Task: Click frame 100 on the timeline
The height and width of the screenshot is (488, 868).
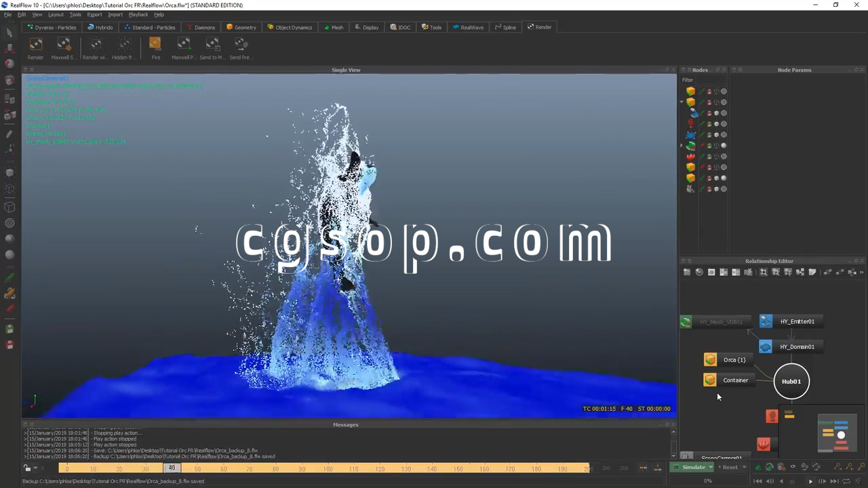Action: tap(328, 468)
